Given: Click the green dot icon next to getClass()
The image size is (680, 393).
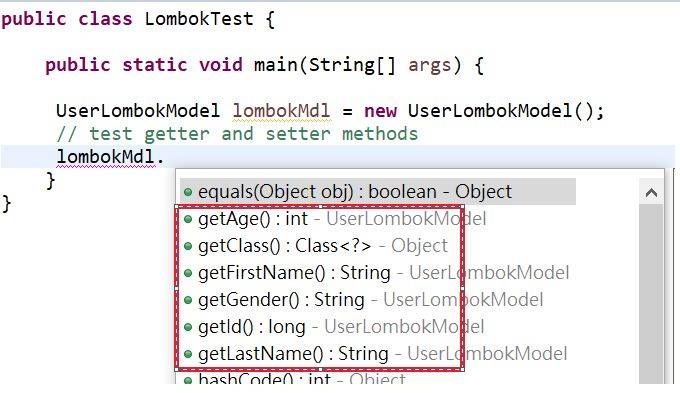Looking at the screenshot, I should coord(188,246).
